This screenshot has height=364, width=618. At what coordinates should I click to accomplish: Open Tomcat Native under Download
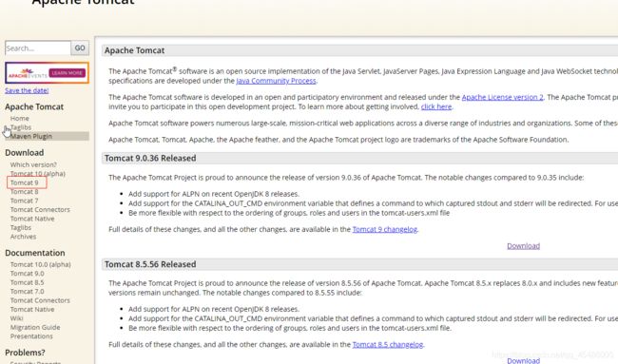[32, 219]
